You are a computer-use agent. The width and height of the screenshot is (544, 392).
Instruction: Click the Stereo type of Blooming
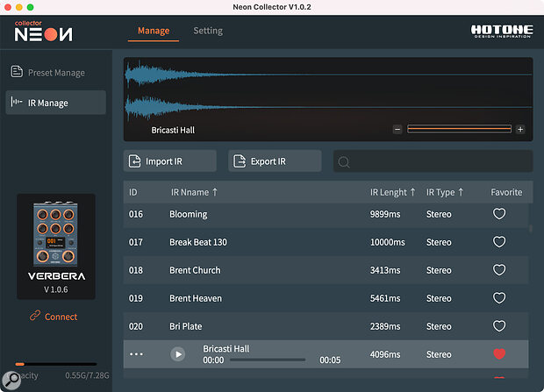pos(439,214)
